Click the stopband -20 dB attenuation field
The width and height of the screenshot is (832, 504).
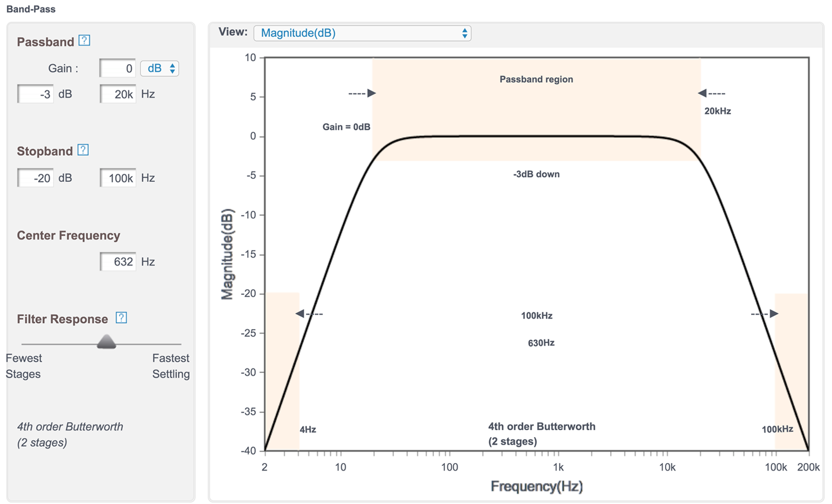coord(36,178)
